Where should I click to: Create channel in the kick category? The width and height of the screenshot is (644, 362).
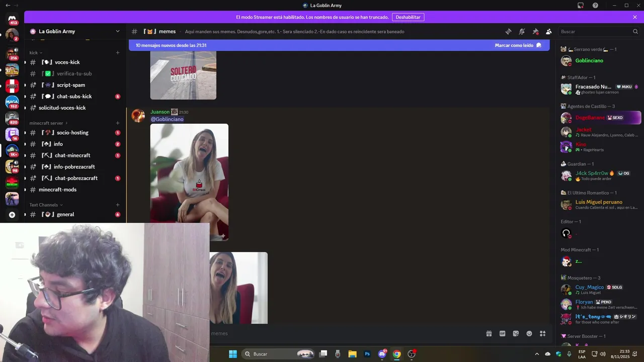[118, 52]
